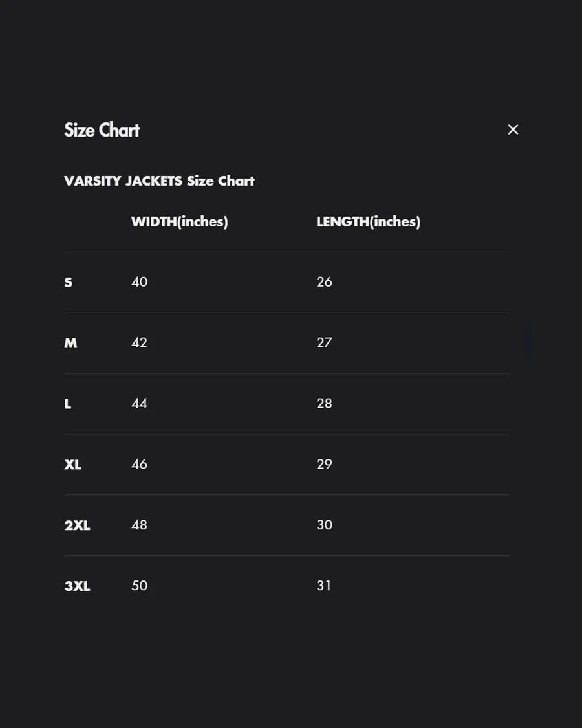Click the LENGTH(inches) column header
This screenshot has width=582, height=728.
click(368, 221)
